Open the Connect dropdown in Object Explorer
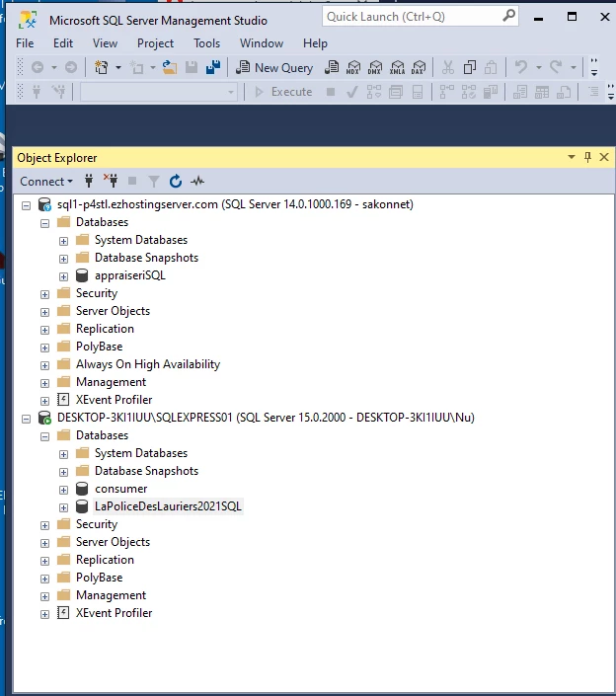Viewport: 616px width, 696px height. [x=46, y=181]
